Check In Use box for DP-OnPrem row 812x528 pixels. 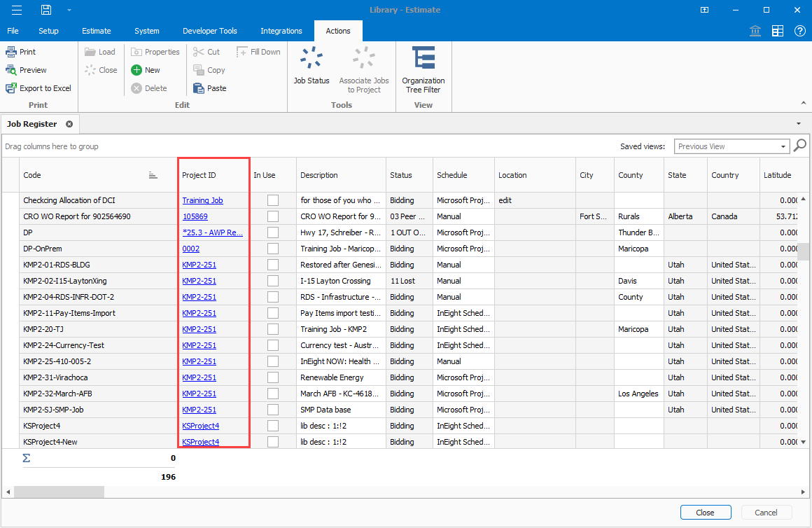coord(273,249)
